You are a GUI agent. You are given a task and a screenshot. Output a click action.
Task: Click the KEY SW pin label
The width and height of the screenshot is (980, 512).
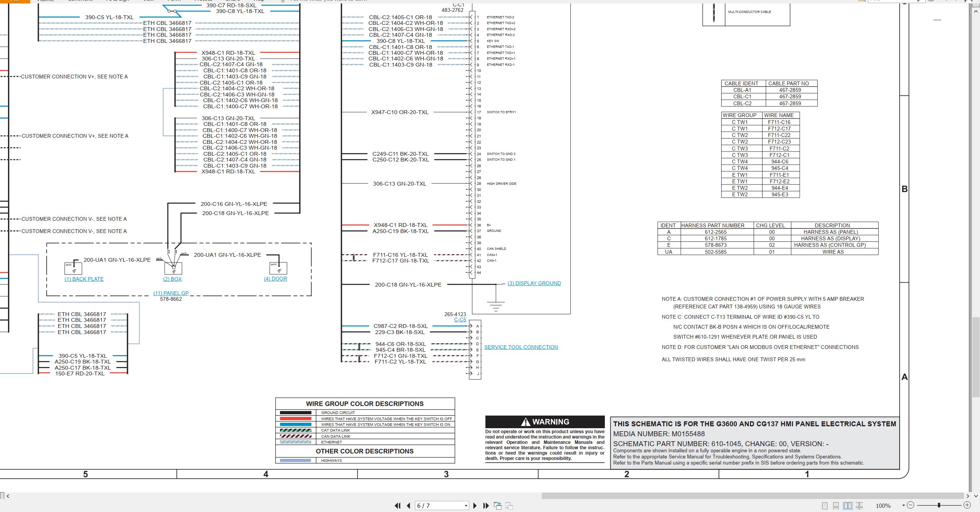point(493,41)
